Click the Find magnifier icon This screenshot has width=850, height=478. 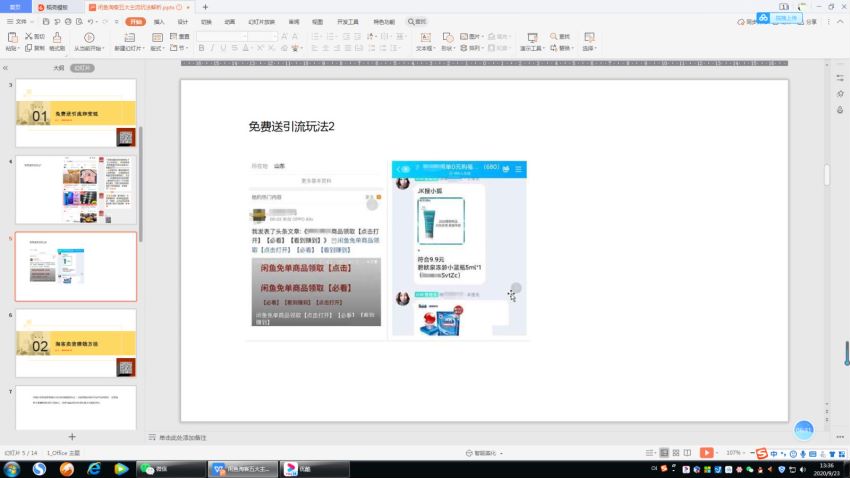(x=553, y=36)
